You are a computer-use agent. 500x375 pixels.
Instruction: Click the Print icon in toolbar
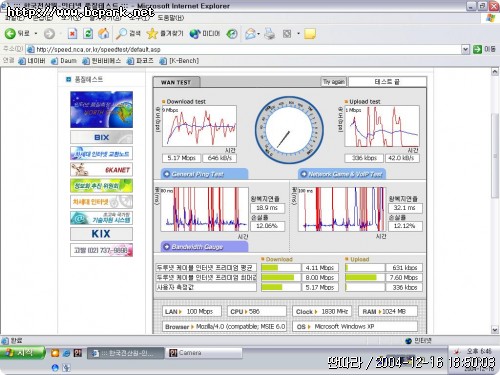269,34
